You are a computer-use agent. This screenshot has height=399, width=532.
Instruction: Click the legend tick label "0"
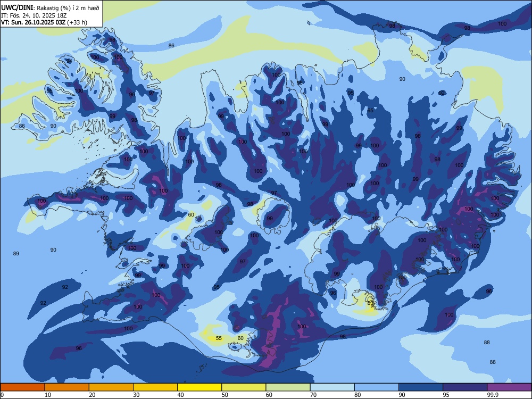2,395
